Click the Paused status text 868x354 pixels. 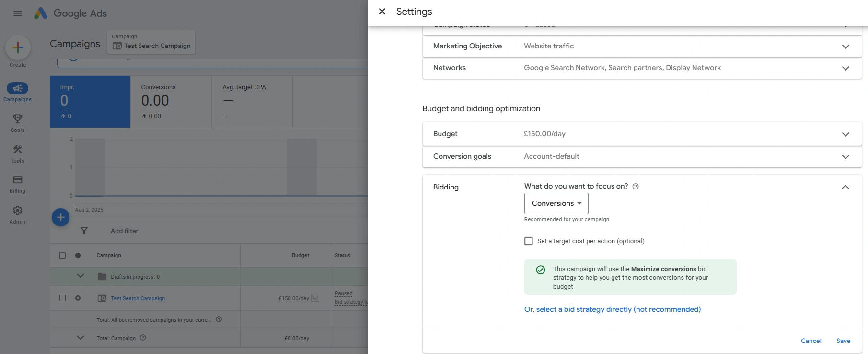[344, 293]
